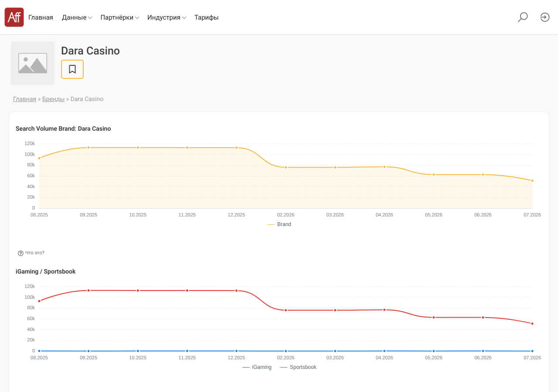Select the Brand data point for 02.2026
The image size is (558, 392).
[x=286, y=167]
